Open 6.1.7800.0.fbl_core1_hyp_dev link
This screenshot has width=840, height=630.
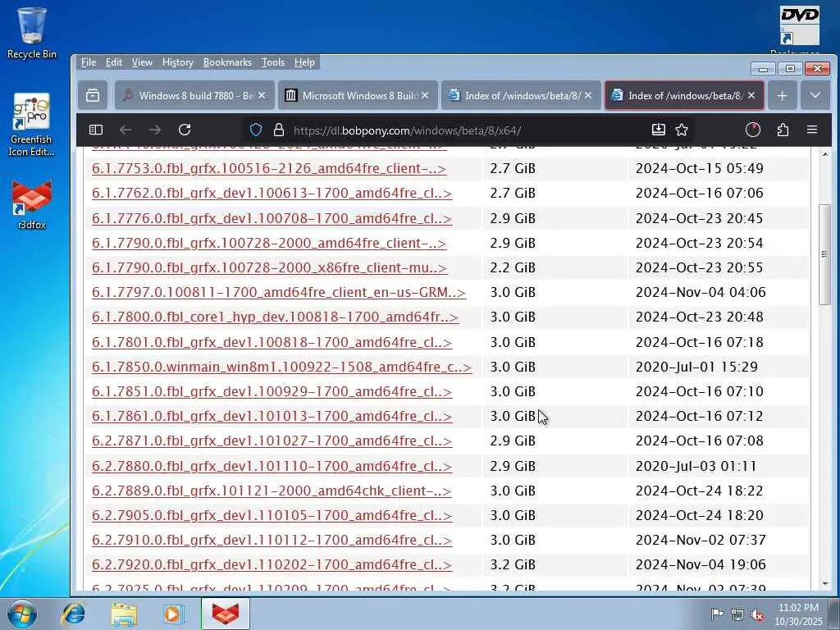(x=275, y=317)
